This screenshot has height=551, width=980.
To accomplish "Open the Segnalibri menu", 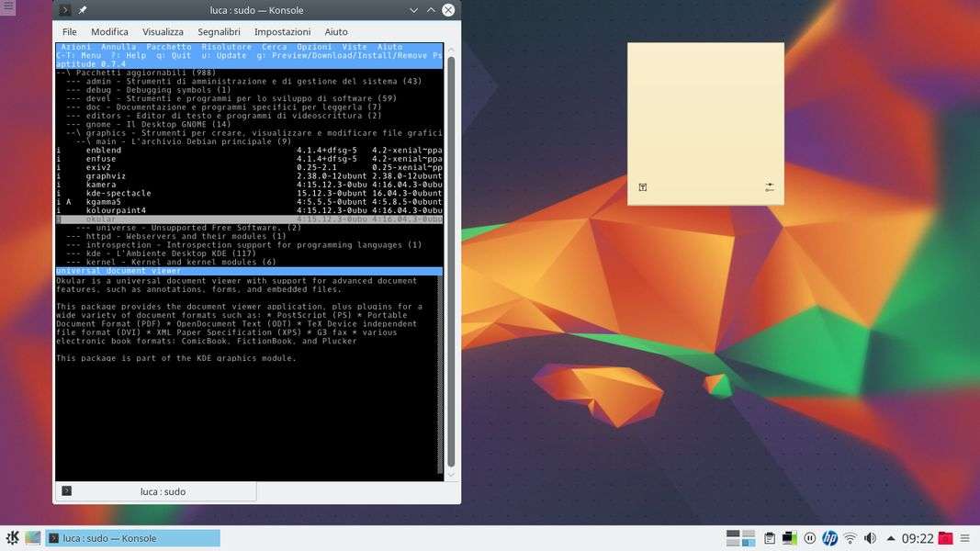I will (x=219, y=32).
